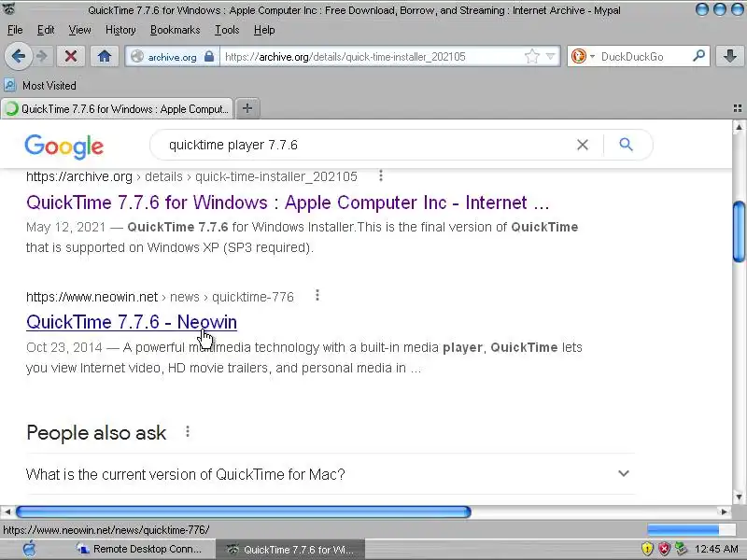Click the scroll left arrow
Image resolution: width=747 pixels, height=560 pixels.
click(x=7, y=511)
